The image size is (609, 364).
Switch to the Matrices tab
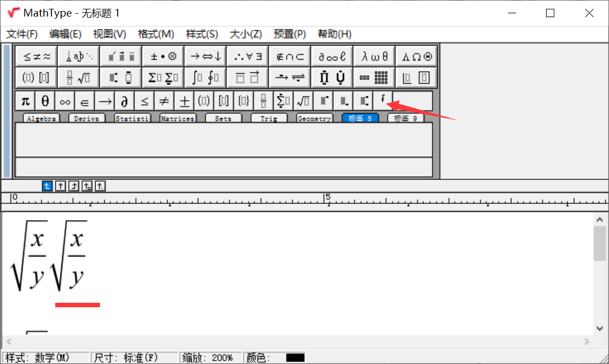(177, 119)
